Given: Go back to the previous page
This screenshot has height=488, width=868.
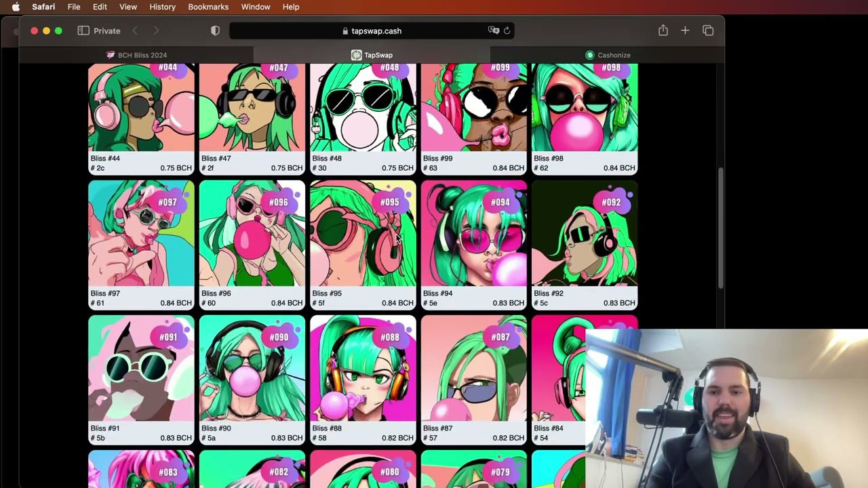Looking at the screenshot, I should click(135, 30).
